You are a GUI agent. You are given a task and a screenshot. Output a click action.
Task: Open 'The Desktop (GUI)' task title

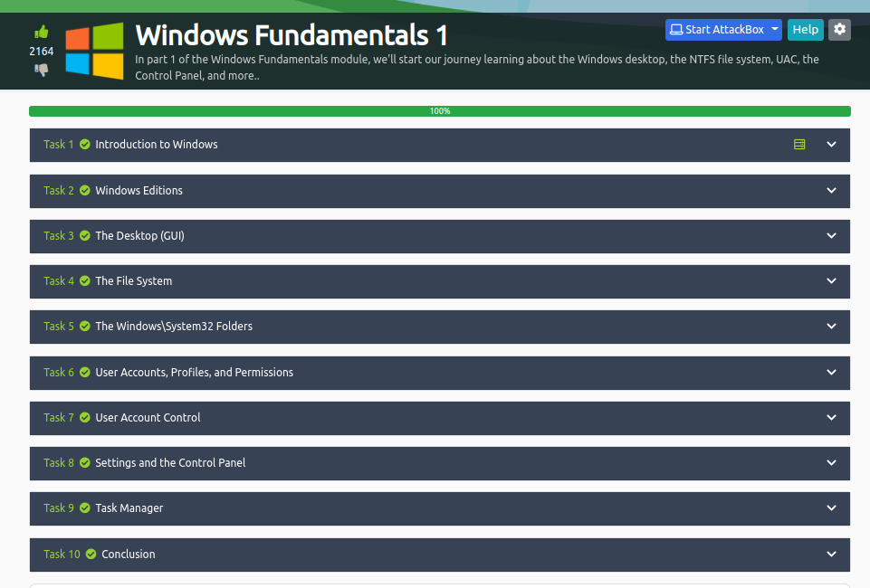tap(139, 236)
